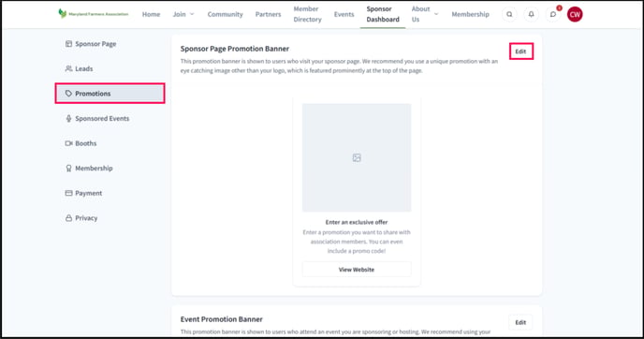Open Payment in the sidebar
644x339 pixels.
point(88,193)
